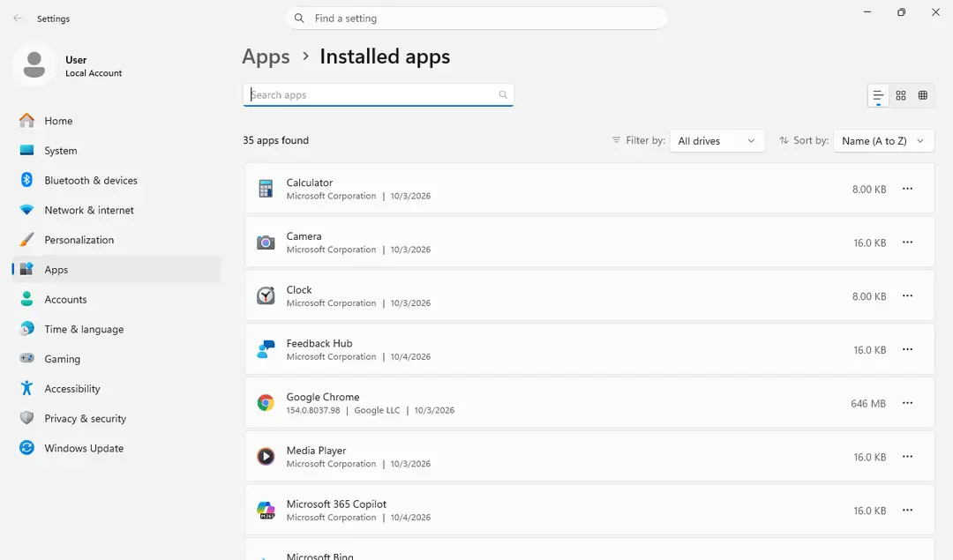This screenshot has height=560, width=953.
Task: Open more options for Feedback Hub
Action: 907,349
